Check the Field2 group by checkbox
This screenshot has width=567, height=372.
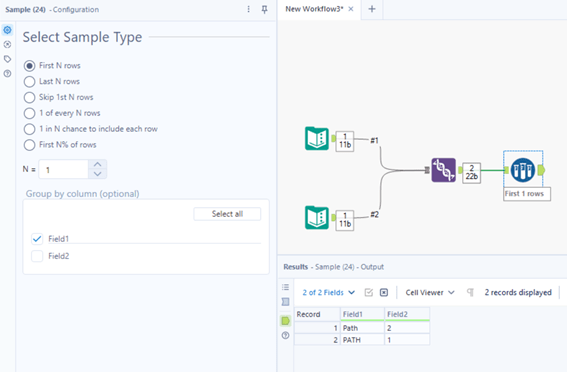pos(37,256)
